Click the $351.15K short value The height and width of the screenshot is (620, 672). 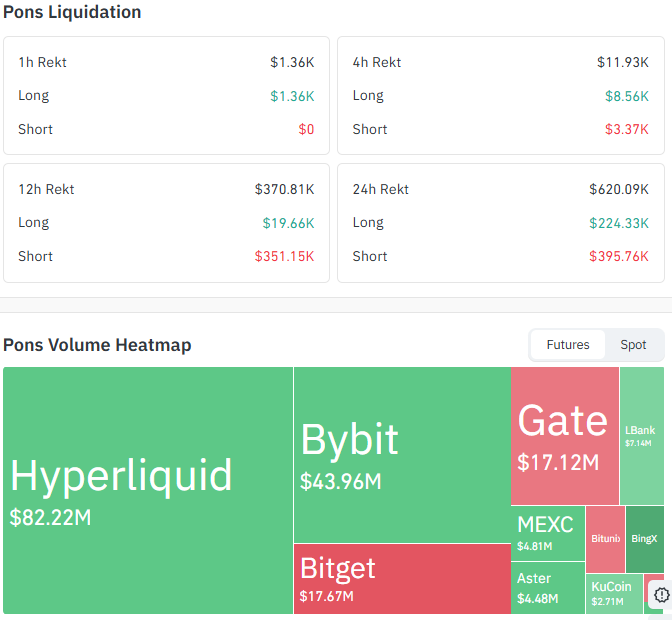point(285,256)
